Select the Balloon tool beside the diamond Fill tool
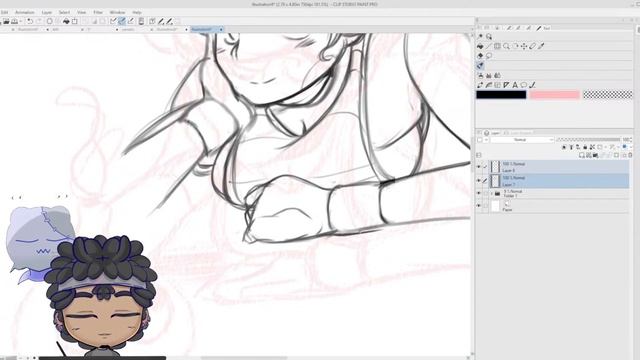 click(x=489, y=56)
